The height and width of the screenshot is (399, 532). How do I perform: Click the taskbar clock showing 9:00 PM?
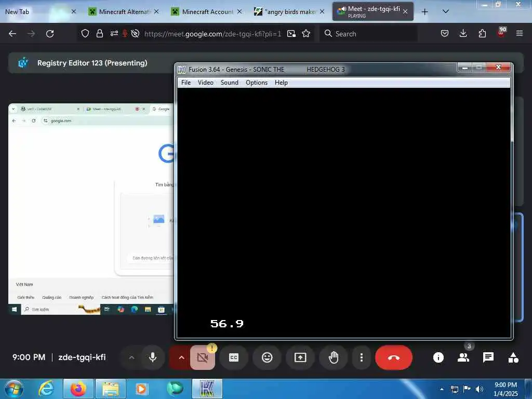click(x=506, y=389)
